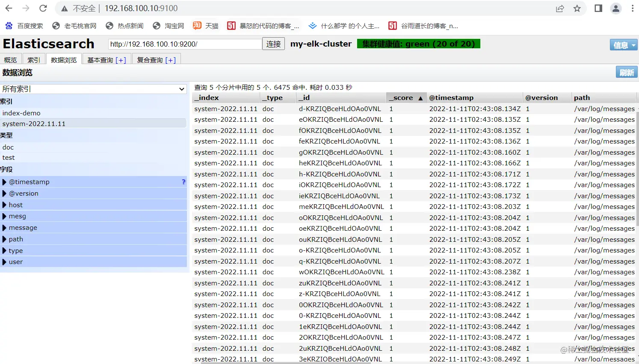The image size is (639, 364).
Task: Open result row meKRZIQBceHLdOAo0VNL
Action: [414, 207]
